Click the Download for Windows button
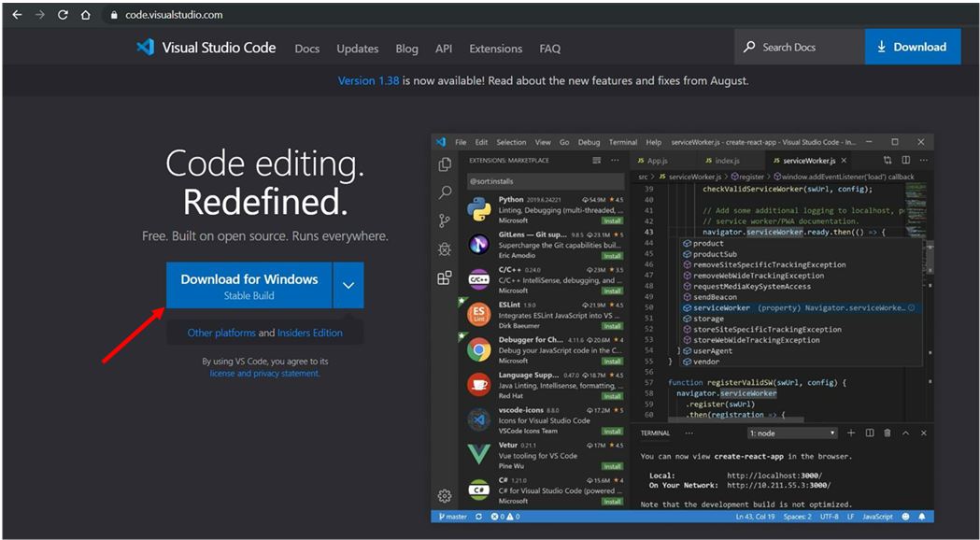The image size is (980, 540). click(x=249, y=286)
